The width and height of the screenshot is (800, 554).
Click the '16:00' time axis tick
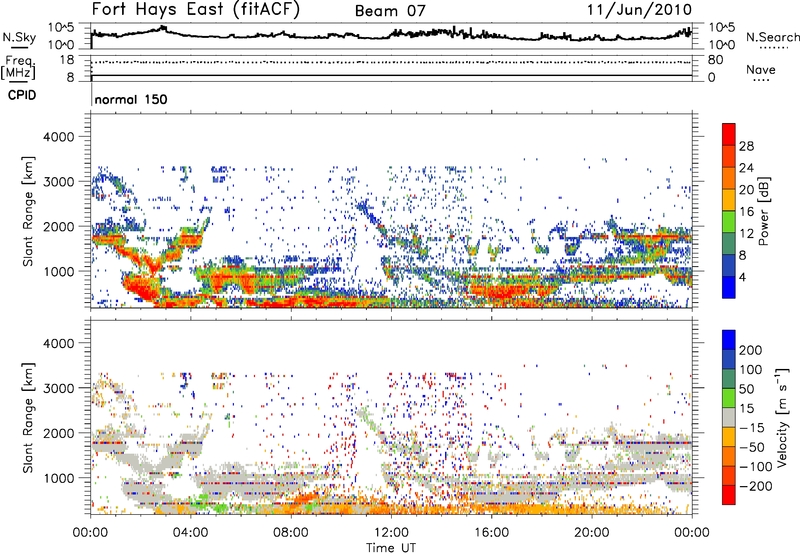491,533
